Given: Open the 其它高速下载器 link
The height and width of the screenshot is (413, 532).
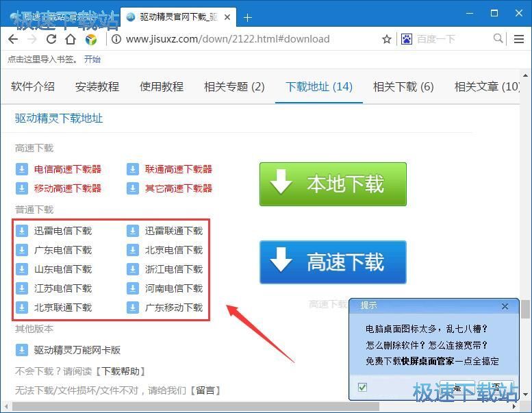Looking at the screenshot, I should tap(179, 188).
